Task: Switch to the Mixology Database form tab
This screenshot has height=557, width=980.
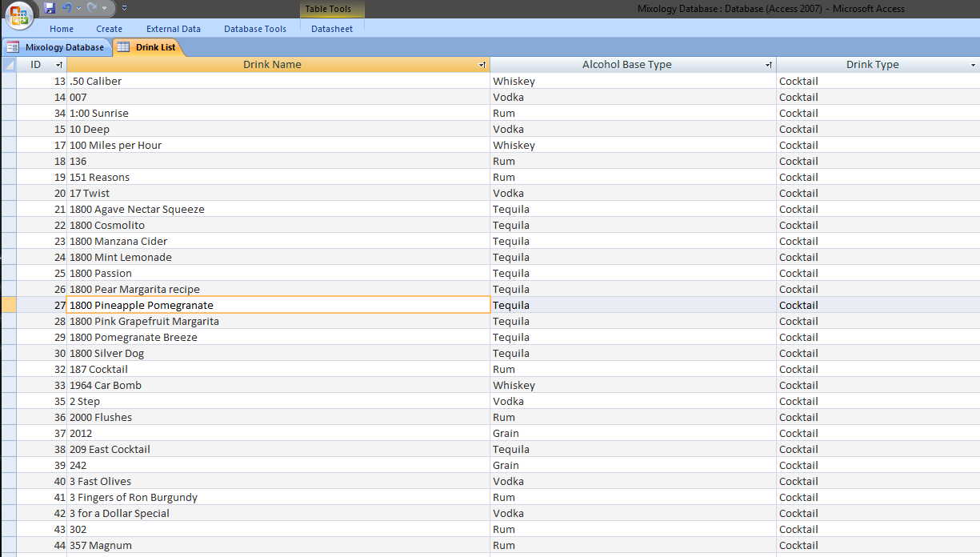Action: tap(56, 47)
